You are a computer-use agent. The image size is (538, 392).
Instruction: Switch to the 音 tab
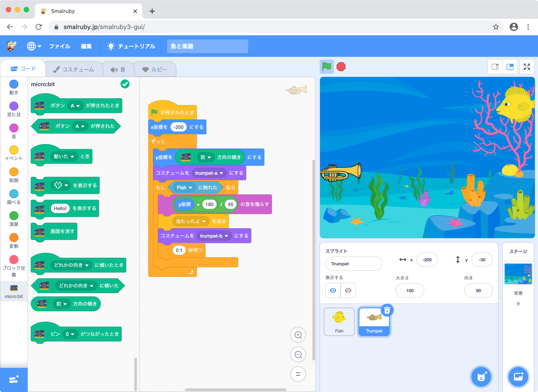(x=118, y=69)
